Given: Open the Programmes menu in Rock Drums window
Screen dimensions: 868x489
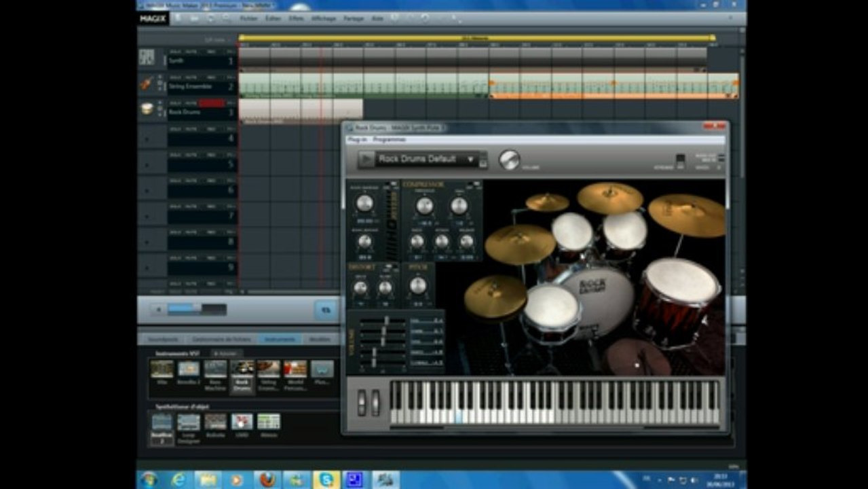Looking at the screenshot, I should [x=390, y=139].
